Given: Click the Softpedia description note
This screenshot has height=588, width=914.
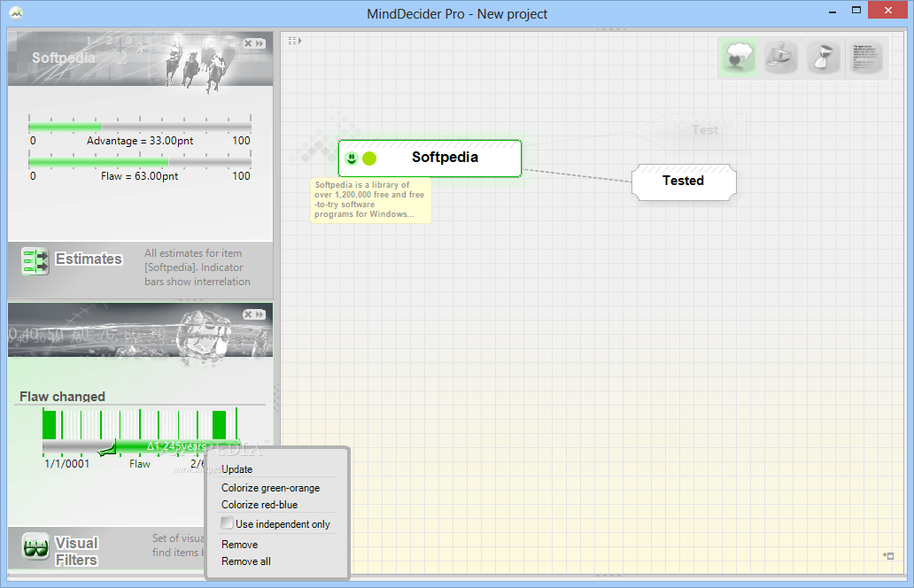Looking at the screenshot, I should click(x=371, y=200).
